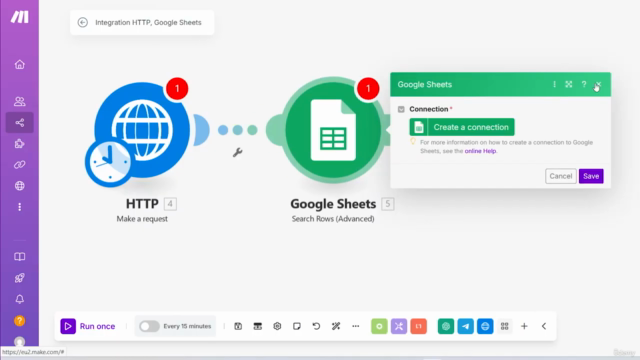
Task: Open the scenario inputs toolbar icon
Action: coord(258,326)
